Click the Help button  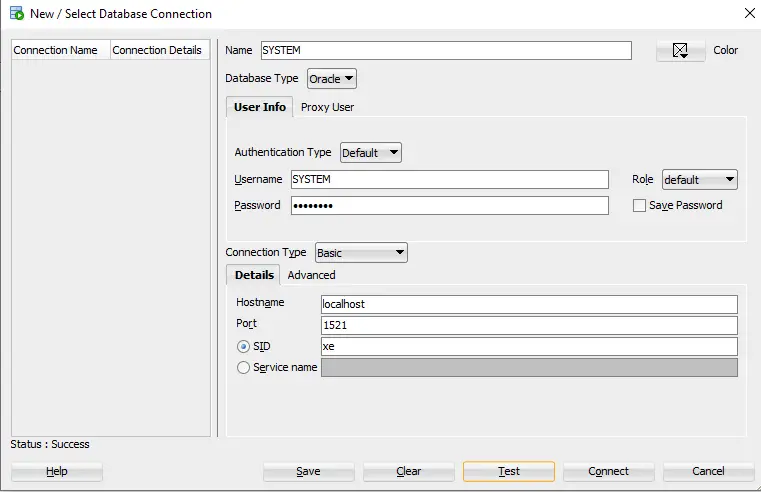pyautogui.click(x=57, y=471)
